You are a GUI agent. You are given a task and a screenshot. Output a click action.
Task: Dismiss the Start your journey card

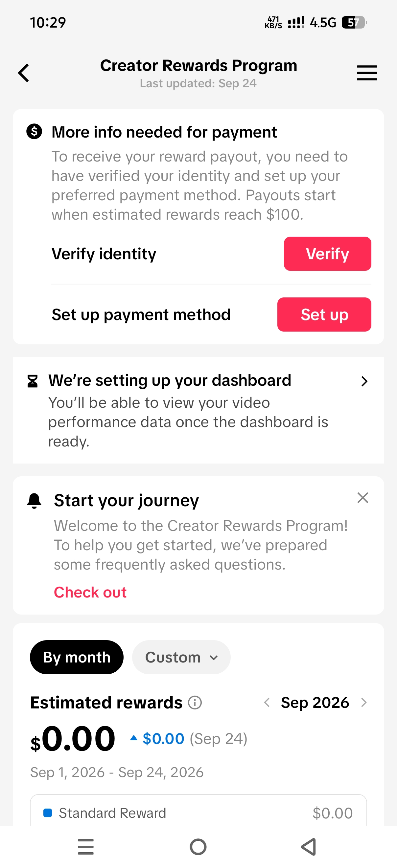point(362,498)
